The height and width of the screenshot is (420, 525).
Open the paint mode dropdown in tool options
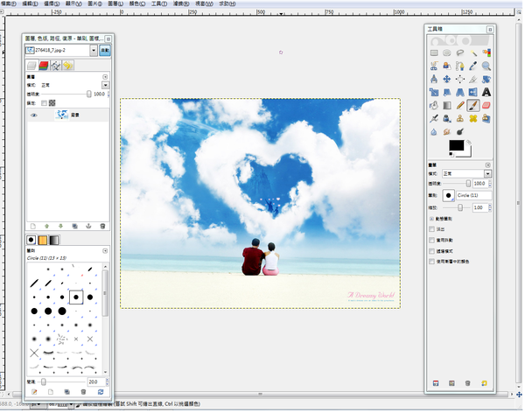487,173
